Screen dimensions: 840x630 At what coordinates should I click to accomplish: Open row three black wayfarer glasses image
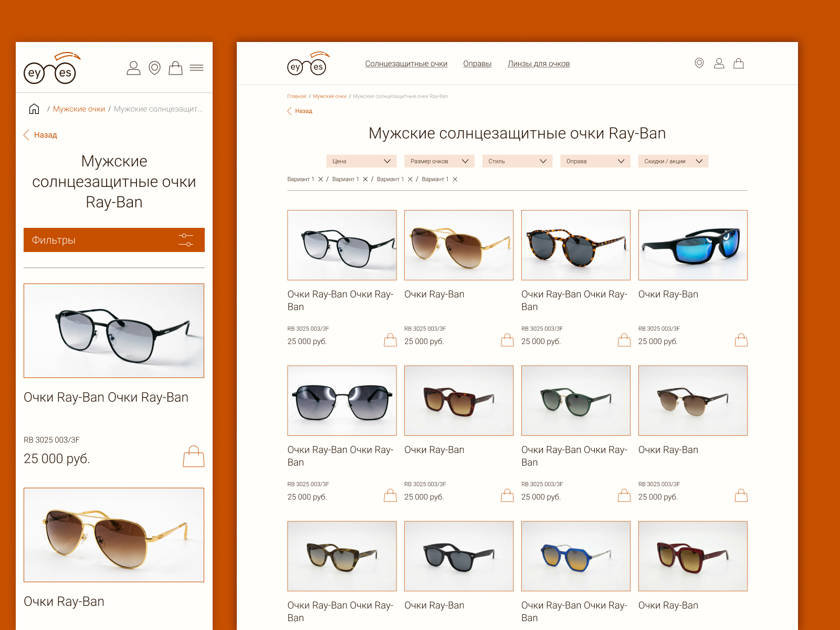coord(459,556)
